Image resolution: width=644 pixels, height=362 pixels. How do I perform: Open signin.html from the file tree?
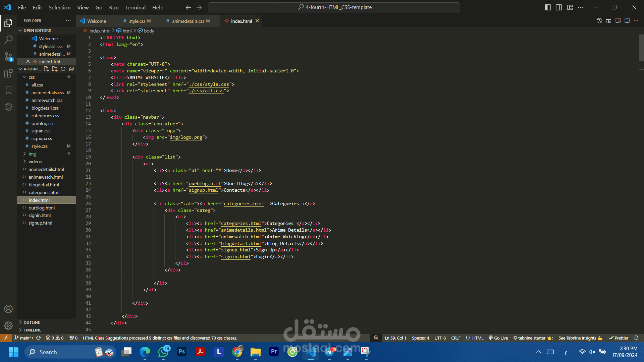40,215
